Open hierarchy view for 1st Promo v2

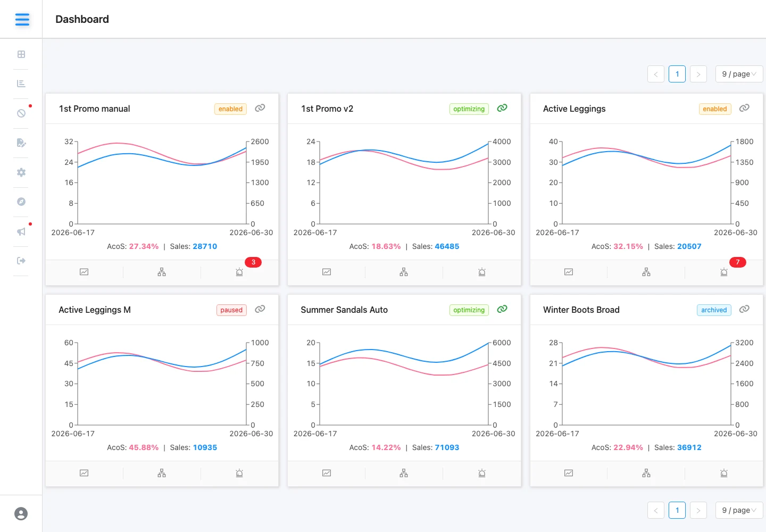pos(404,272)
